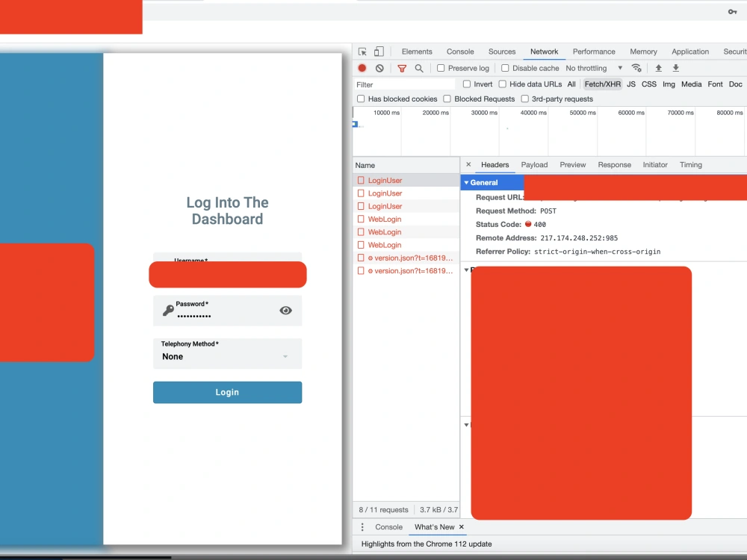Open the Timing tab of request
Screen dimensions: 747x560
tap(691, 164)
